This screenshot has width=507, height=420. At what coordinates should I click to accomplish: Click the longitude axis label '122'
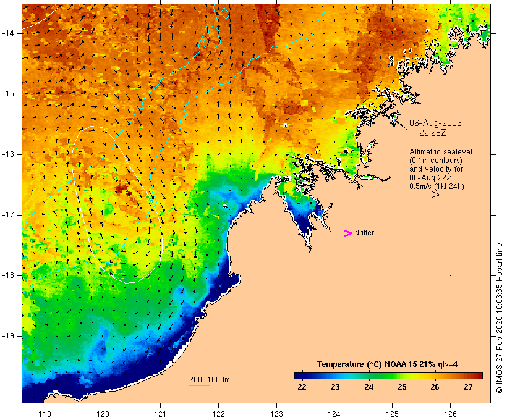pos(219,414)
